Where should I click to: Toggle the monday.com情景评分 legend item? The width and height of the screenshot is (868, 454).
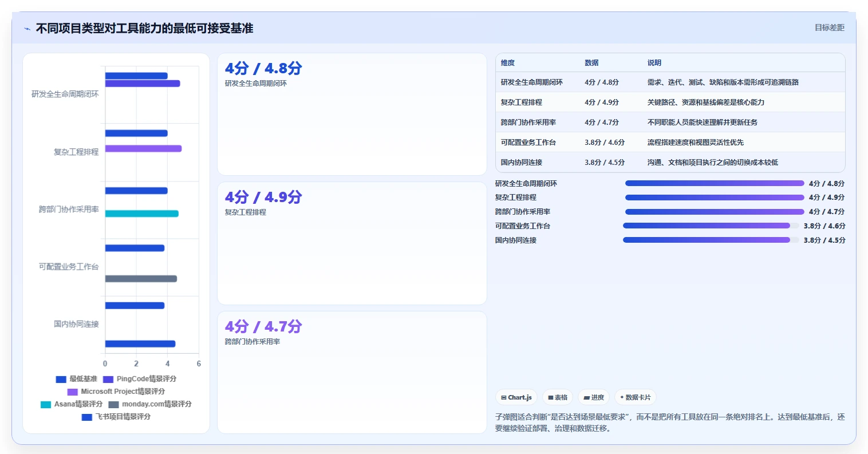pyautogui.click(x=149, y=404)
